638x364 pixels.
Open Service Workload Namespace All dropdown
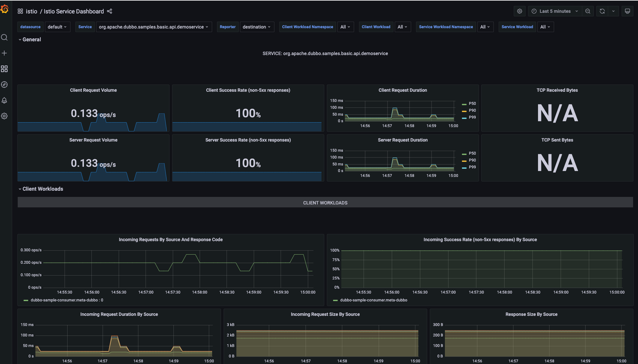[x=485, y=27]
